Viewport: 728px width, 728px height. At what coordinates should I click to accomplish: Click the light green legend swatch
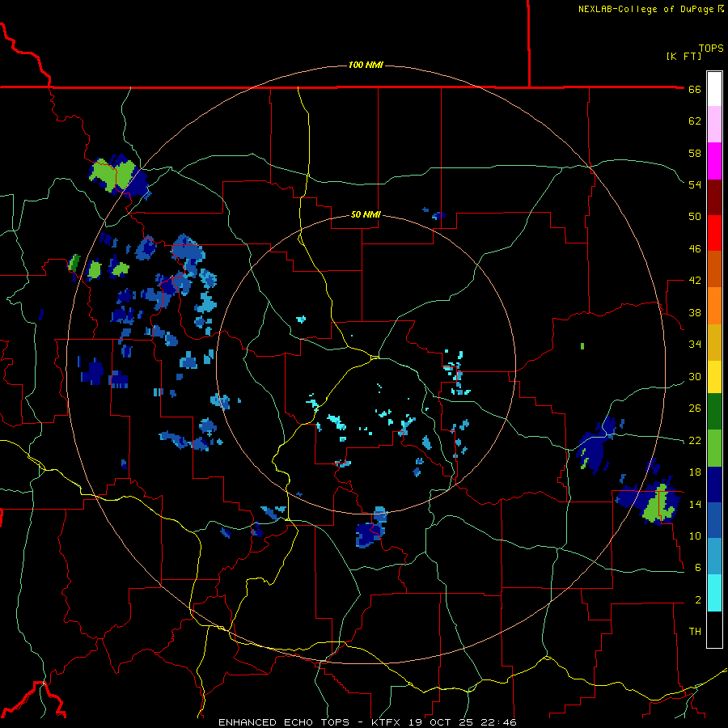[714, 448]
